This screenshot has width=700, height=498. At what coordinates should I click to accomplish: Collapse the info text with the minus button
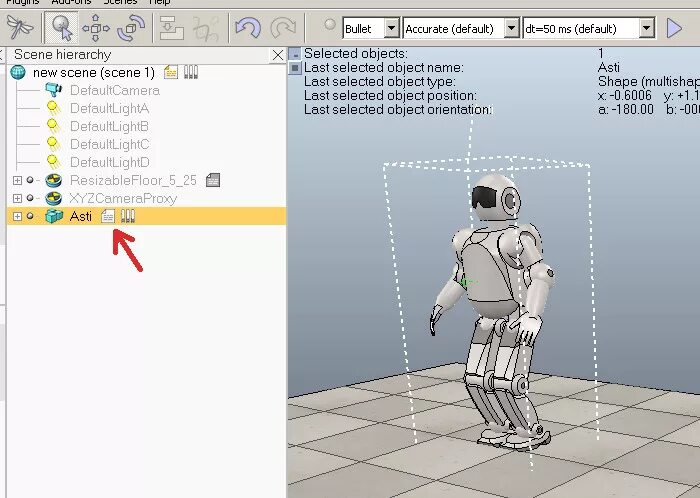(x=295, y=54)
